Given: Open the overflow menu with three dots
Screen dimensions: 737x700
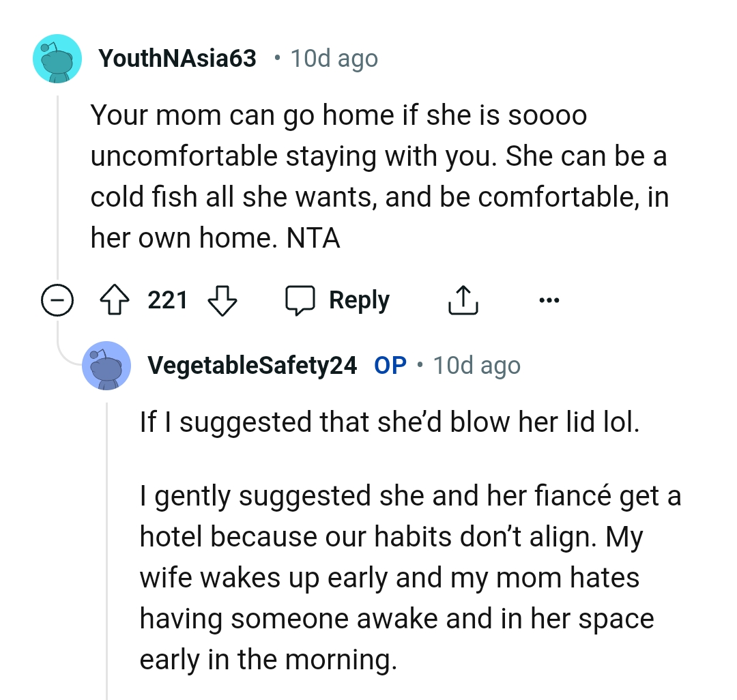Looking at the screenshot, I should click(550, 300).
